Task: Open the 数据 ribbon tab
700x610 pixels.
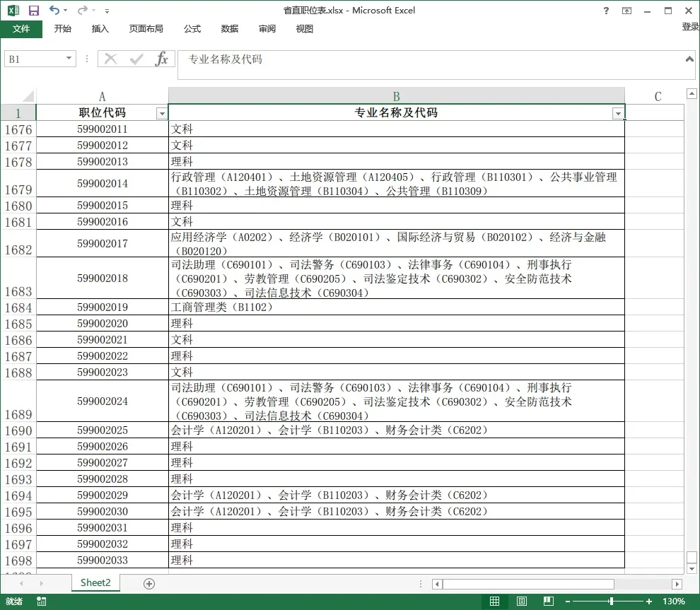Action: pyautogui.click(x=230, y=29)
